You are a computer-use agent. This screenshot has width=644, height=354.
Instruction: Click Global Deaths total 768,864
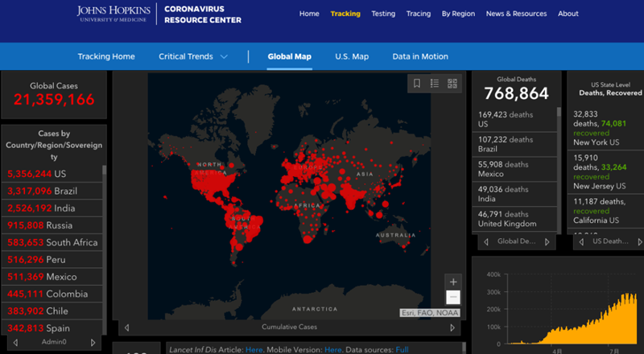click(516, 93)
